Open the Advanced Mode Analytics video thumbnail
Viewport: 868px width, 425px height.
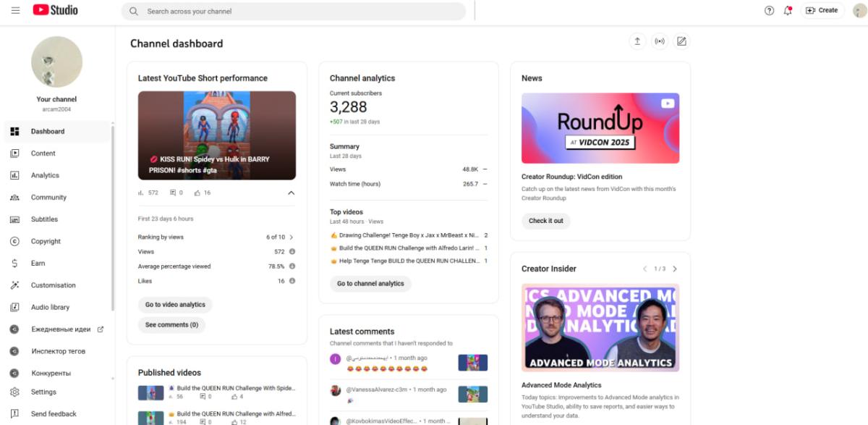pyautogui.click(x=600, y=327)
